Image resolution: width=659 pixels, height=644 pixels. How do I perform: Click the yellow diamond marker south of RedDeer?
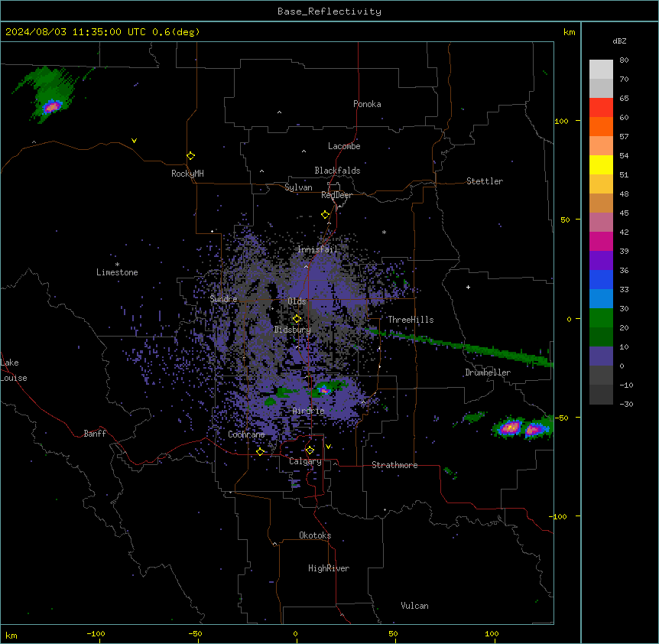pyautogui.click(x=325, y=215)
